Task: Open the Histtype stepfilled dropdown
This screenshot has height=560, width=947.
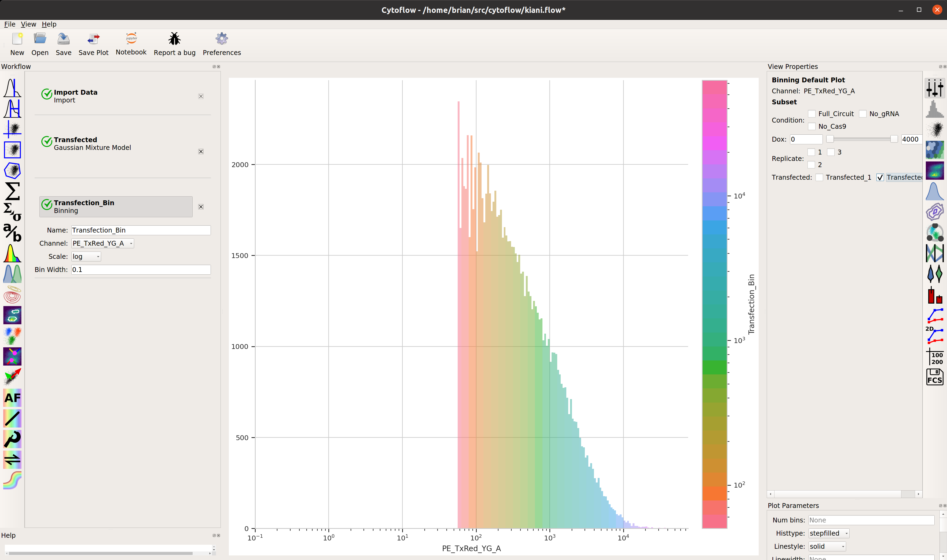Action: 828,533
